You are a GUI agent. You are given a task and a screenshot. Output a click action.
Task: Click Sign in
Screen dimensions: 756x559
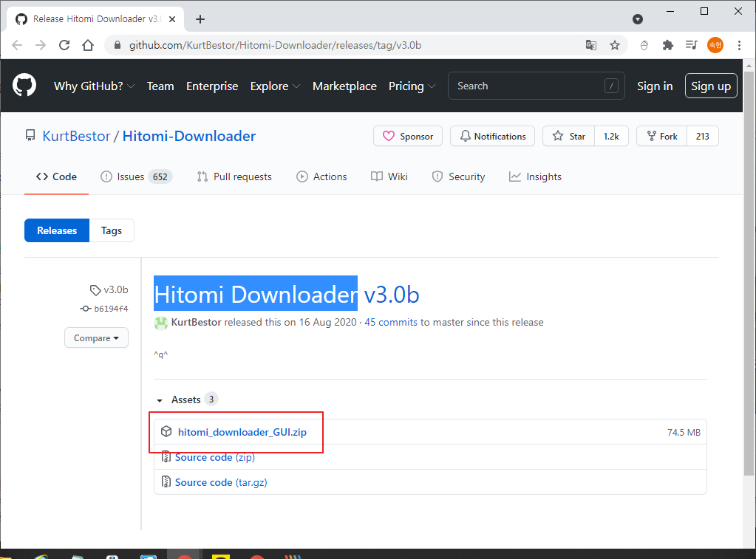coord(655,86)
